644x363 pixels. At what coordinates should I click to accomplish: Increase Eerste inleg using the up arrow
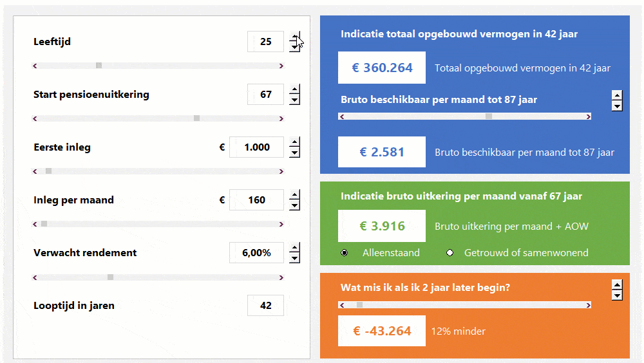(x=294, y=142)
